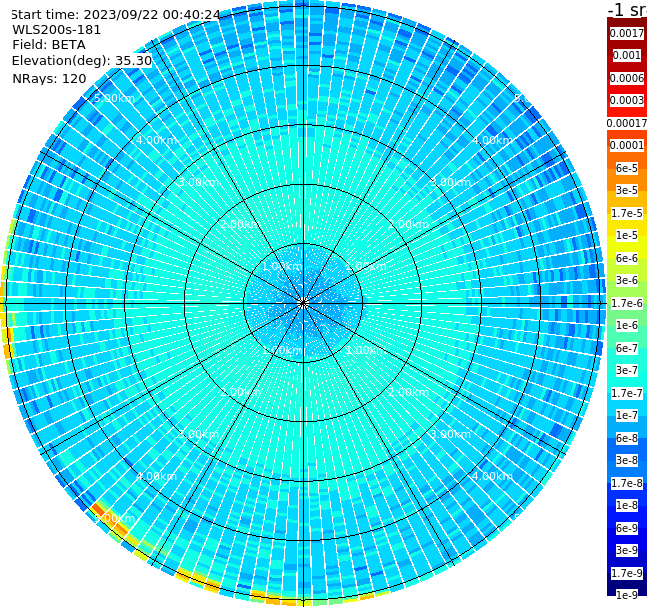This screenshot has width=647, height=607.
Task: Click the 0.0003 colorbar value
Action: pos(627,100)
